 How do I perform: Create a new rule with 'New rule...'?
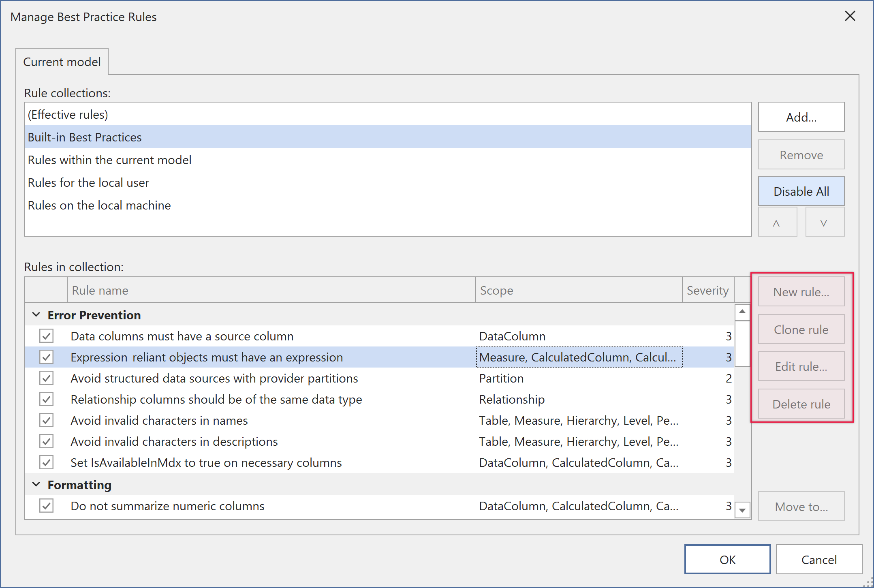coord(801,291)
